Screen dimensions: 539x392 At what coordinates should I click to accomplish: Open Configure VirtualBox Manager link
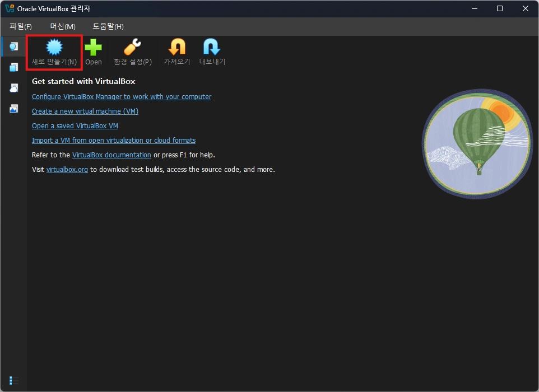tap(122, 97)
